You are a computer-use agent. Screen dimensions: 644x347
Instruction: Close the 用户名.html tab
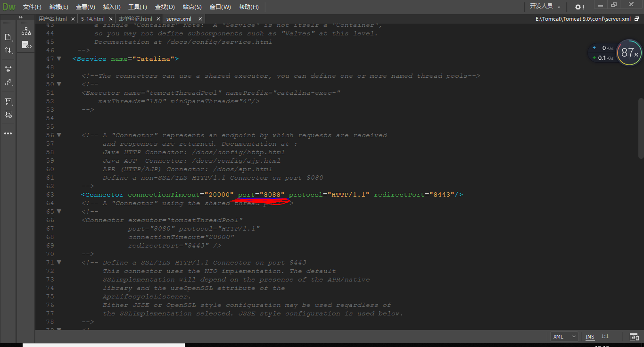(x=73, y=19)
